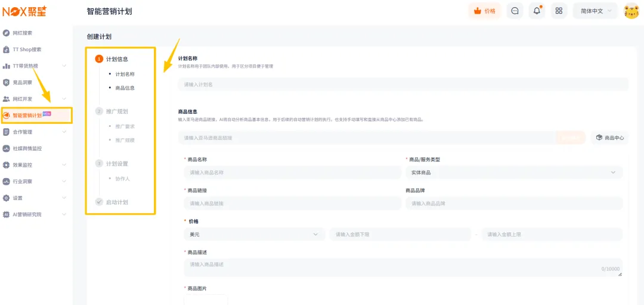The height and width of the screenshot is (305, 644).
Task: Expand the 效果监控 submenu chevron
Action: tap(64, 165)
